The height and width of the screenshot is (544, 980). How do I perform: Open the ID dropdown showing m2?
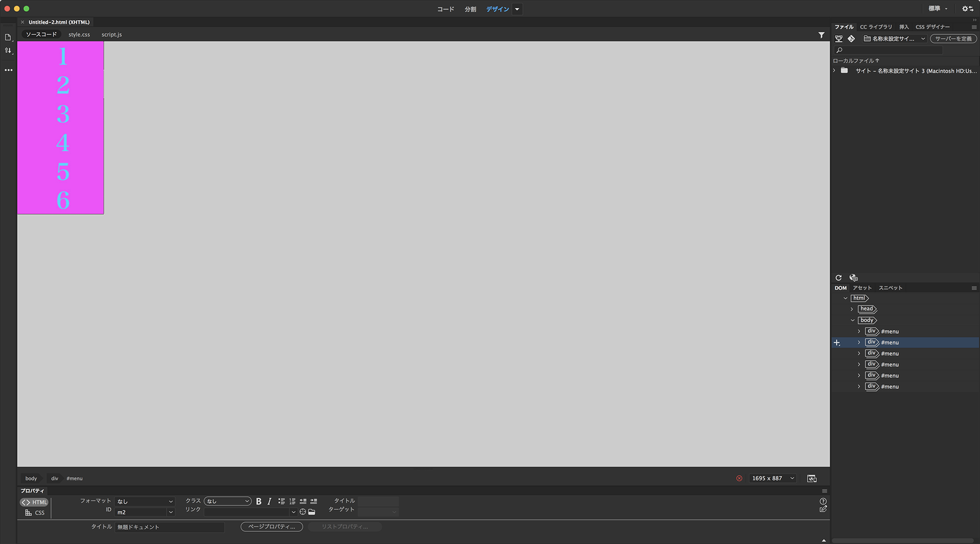click(x=144, y=513)
